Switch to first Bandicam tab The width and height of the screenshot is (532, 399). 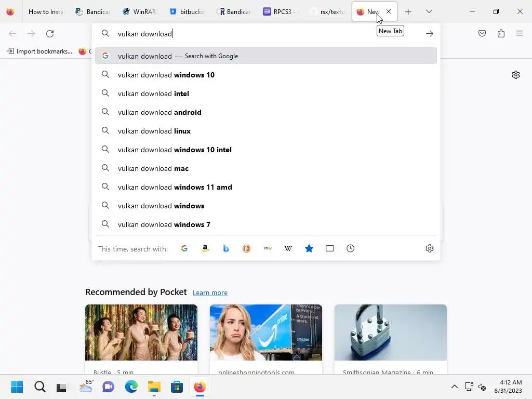92,12
